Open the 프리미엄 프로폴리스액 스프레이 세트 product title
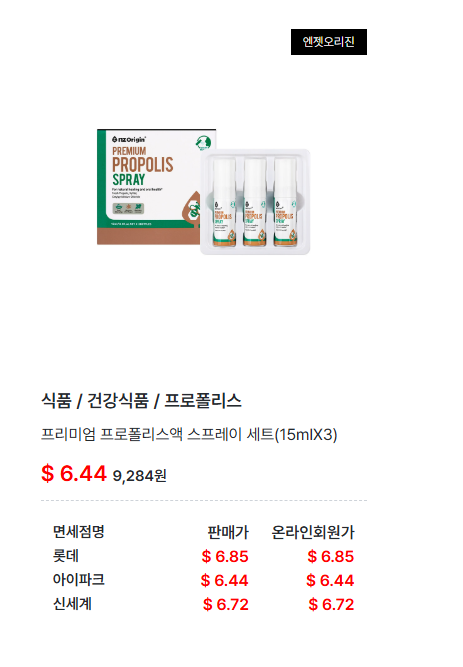Image resolution: width=463 pixels, height=667 pixels. [x=189, y=434]
